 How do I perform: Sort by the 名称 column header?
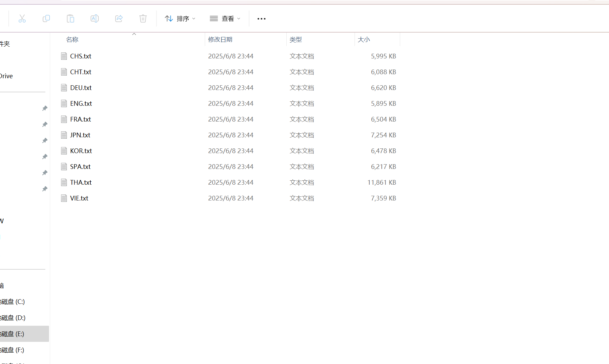[72, 40]
